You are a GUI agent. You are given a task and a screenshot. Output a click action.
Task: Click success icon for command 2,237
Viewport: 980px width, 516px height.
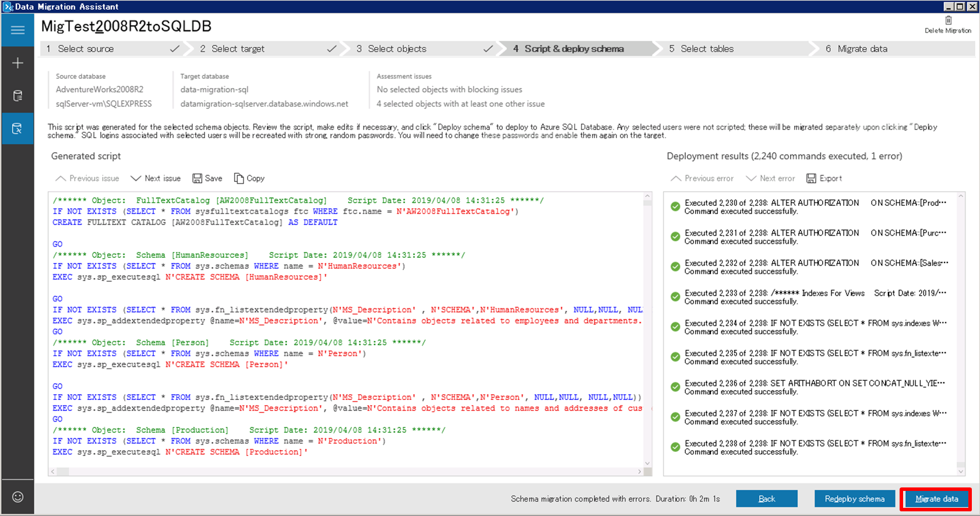[x=675, y=417]
